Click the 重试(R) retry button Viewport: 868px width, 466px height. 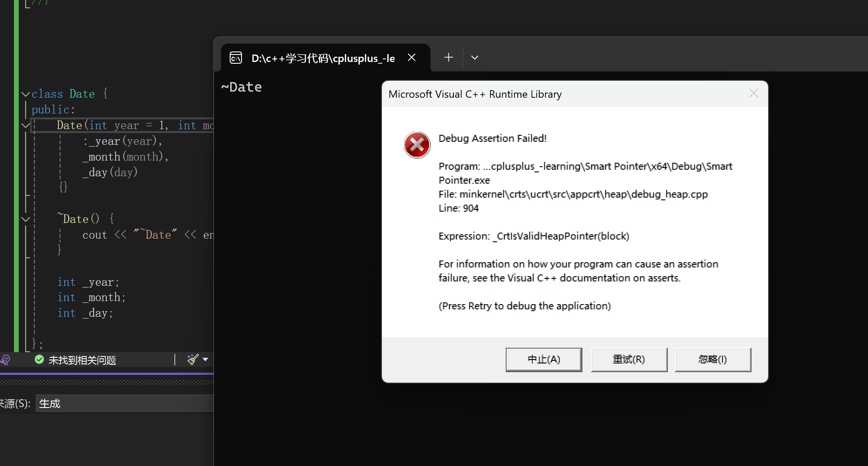pyautogui.click(x=629, y=360)
